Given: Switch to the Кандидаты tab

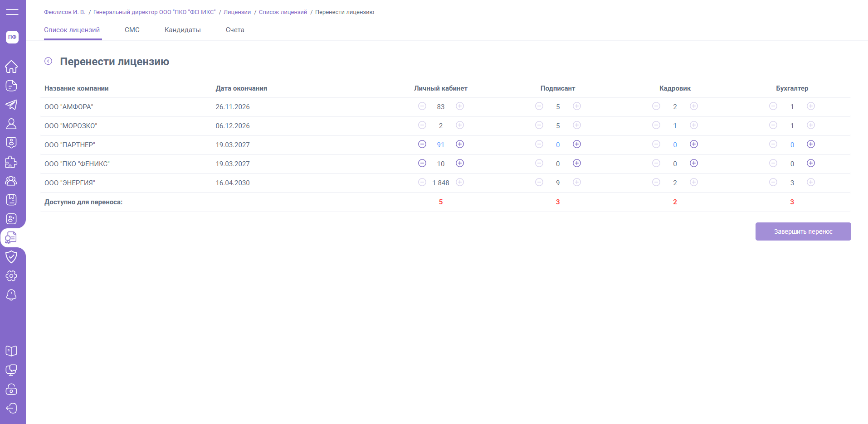Looking at the screenshot, I should [182, 30].
